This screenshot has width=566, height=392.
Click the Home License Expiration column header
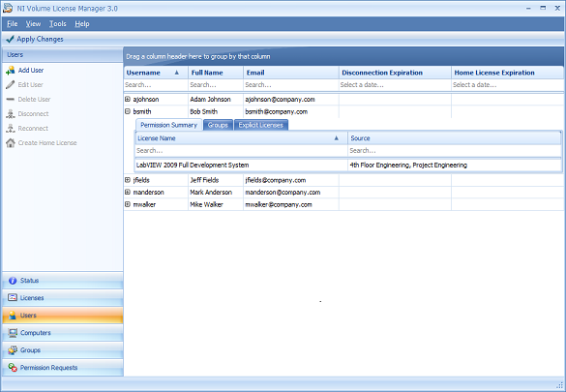(x=507, y=73)
